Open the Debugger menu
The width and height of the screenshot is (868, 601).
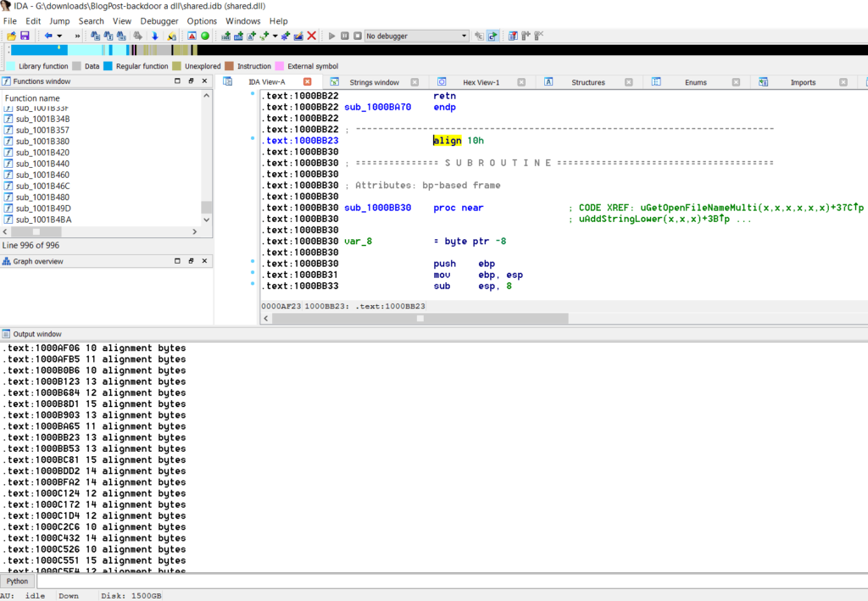[159, 21]
